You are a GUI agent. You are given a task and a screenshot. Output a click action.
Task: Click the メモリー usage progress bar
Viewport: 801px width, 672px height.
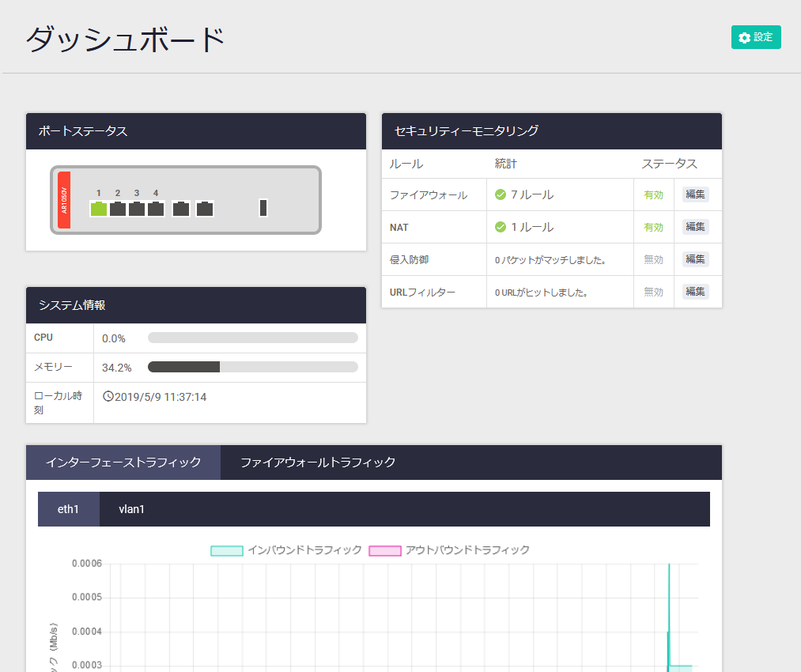click(x=253, y=367)
